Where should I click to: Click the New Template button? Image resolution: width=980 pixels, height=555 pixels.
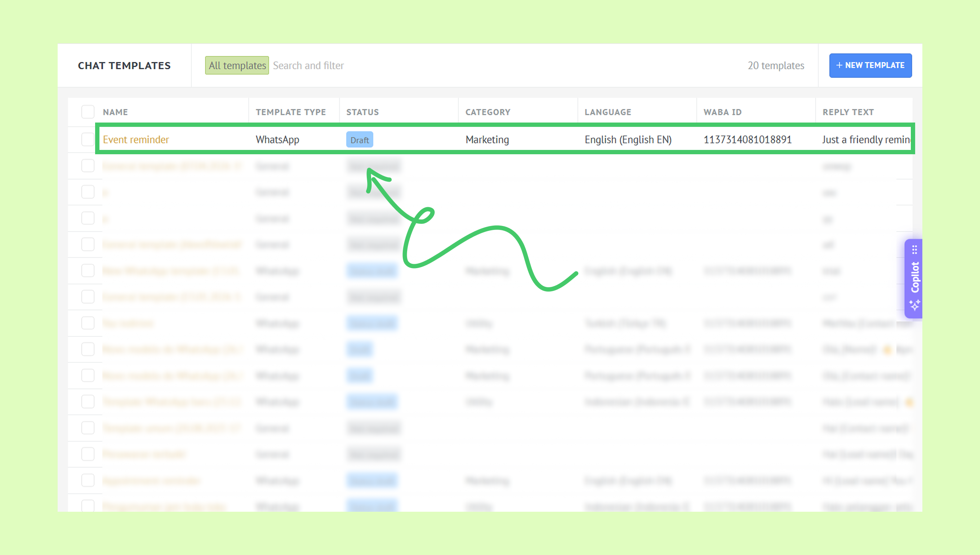pyautogui.click(x=870, y=66)
